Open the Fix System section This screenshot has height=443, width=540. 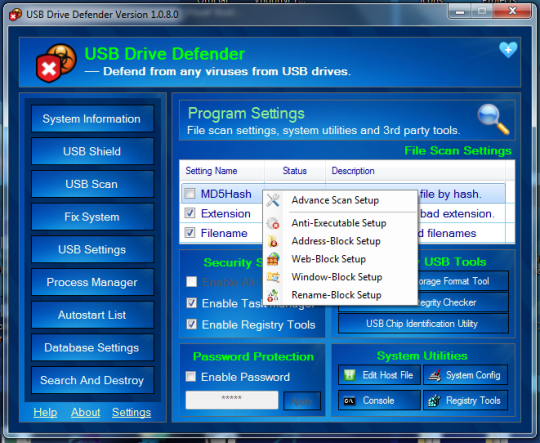(92, 217)
